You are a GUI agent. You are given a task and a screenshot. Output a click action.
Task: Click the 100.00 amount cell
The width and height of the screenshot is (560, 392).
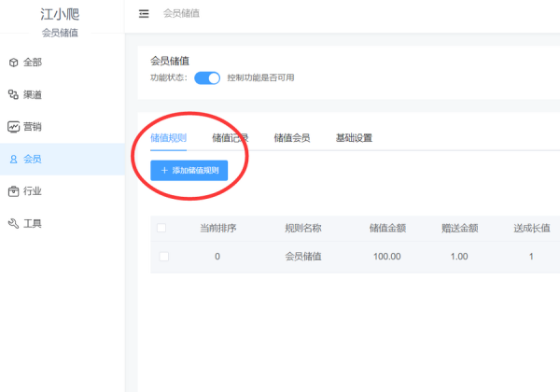(387, 257)
